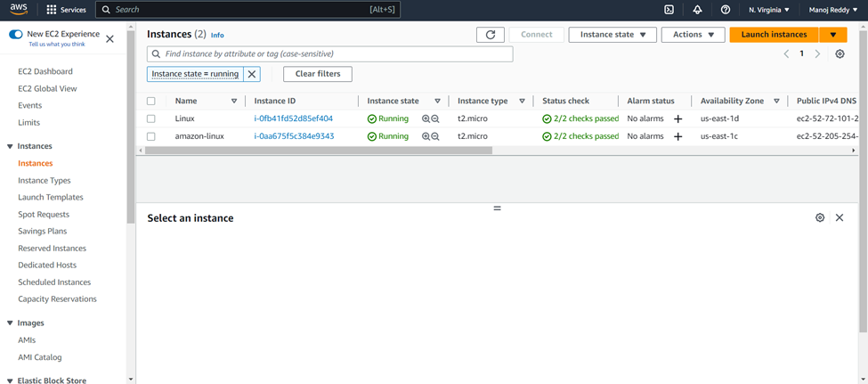This screenshot has width=868, height=384.
Task: Refresh the instances list
Action: [490, 35]
